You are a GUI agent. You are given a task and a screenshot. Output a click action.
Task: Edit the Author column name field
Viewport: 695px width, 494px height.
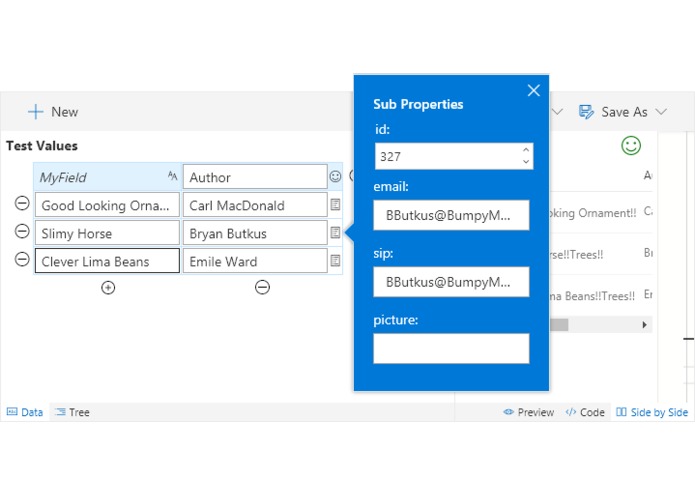point(255,177)
